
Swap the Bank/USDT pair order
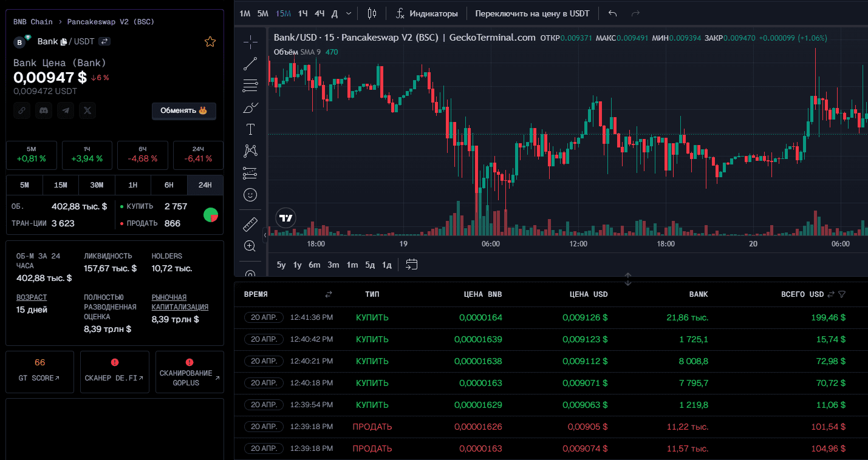tap(104, 41)
